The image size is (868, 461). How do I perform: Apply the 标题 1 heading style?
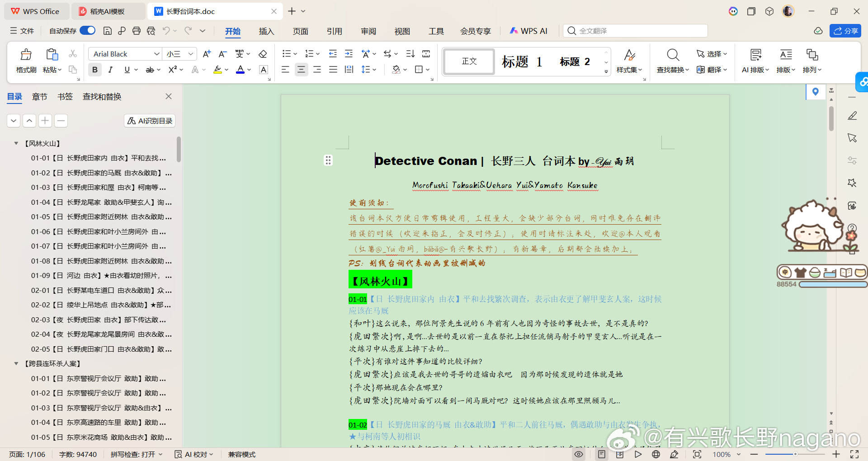point(522,61)
